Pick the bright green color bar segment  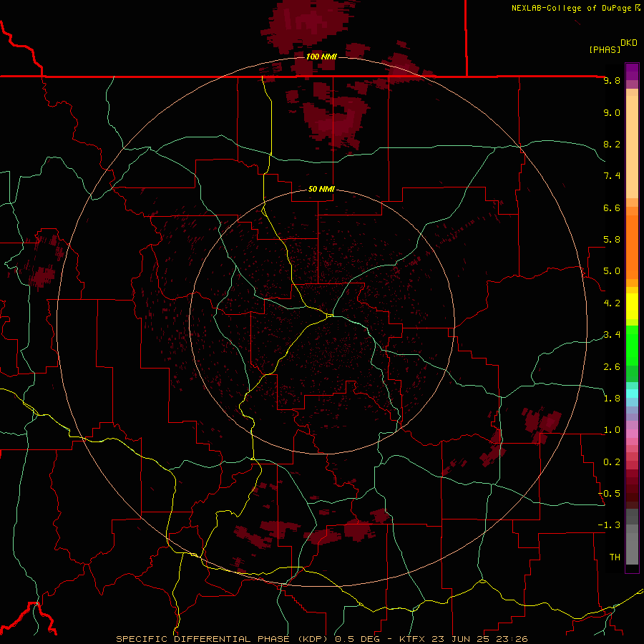[x=632, y=346]
